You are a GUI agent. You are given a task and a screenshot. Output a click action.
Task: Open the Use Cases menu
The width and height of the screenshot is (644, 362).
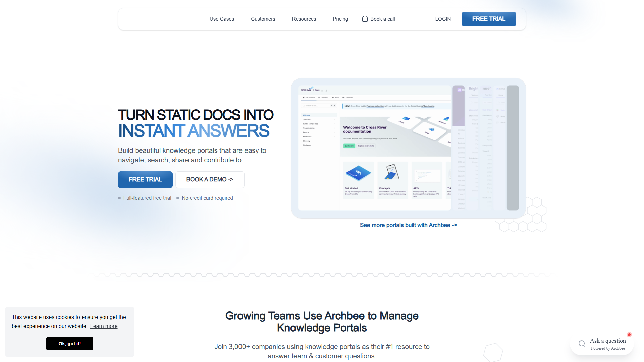(x=222, y=19)
